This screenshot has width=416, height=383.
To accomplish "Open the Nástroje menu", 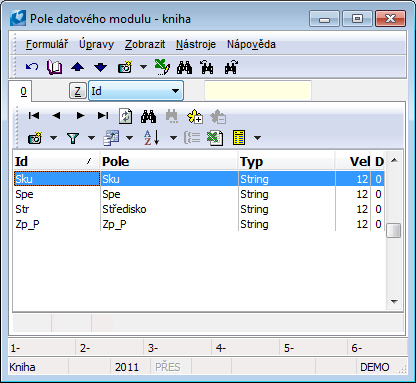I will point(196,44).
